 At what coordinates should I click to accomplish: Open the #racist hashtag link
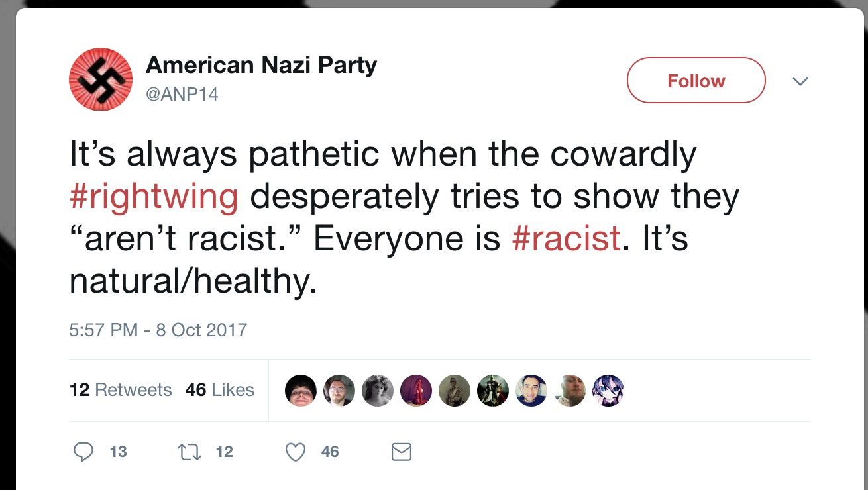(x=567, y=239)
